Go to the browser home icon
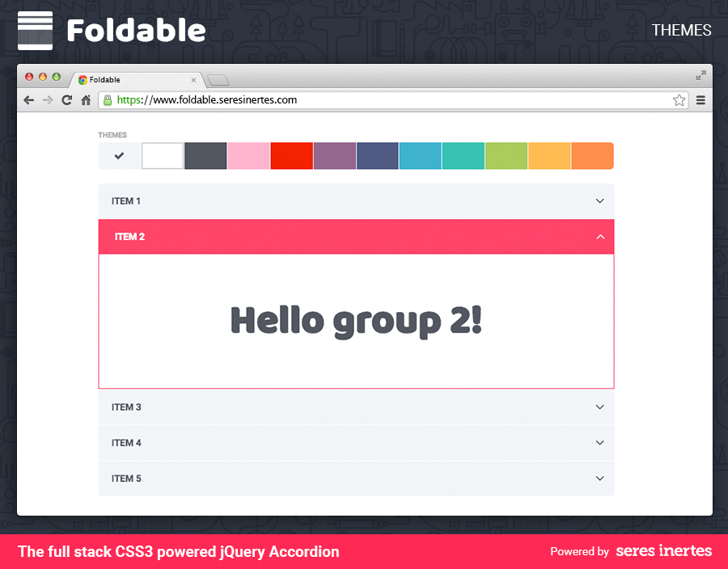The height and width of the screenshot is (569, 728). click(x=86, y=100)
